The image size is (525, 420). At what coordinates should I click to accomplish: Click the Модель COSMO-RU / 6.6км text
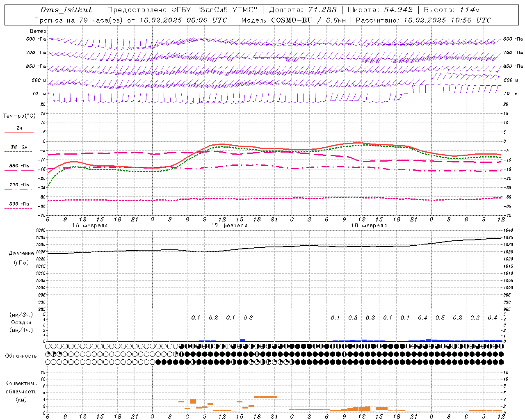coord(293,20)
